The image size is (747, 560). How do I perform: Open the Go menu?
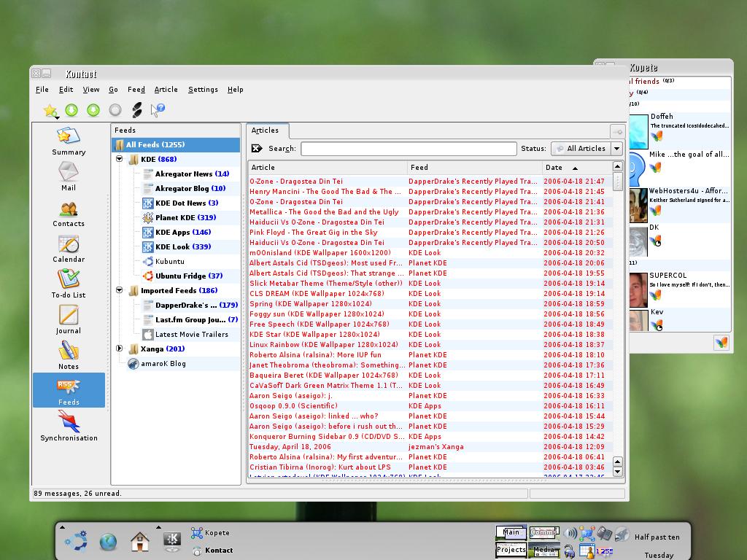pos(113,90)
